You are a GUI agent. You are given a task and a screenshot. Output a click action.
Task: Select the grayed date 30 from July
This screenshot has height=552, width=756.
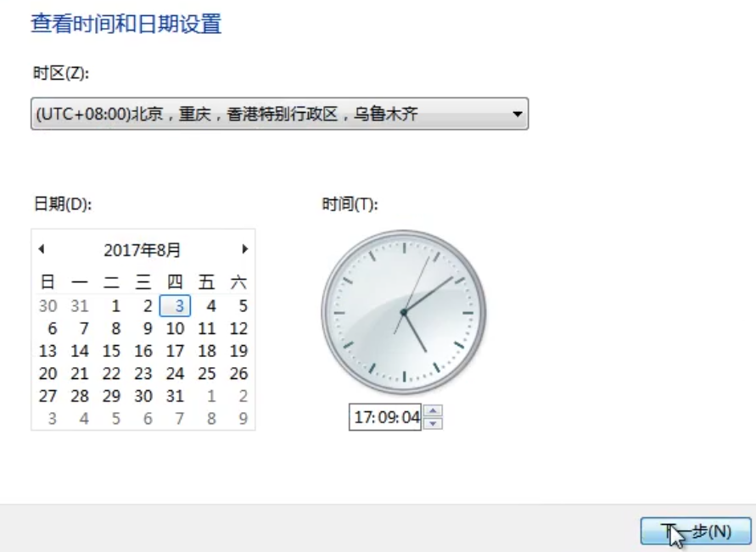(x=48, y=306)
